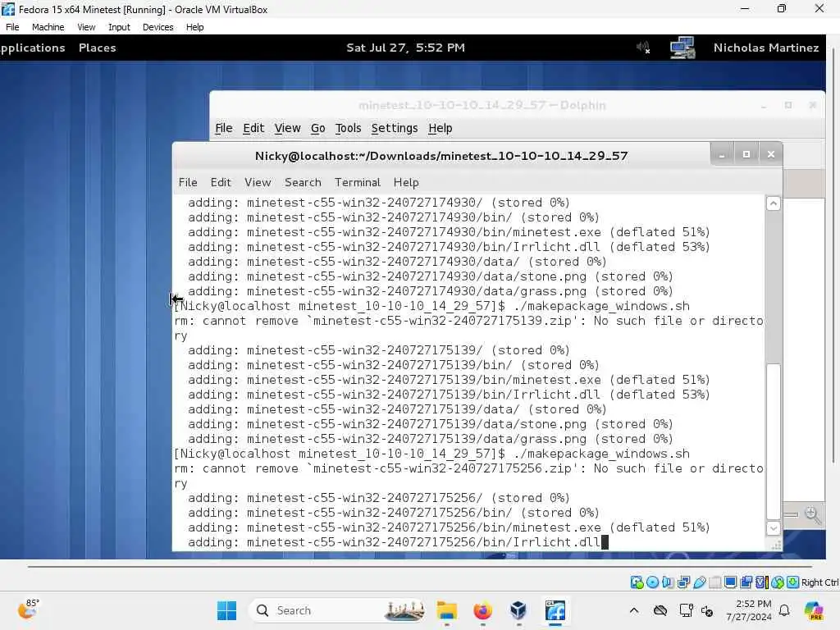Open the VirtualBox View menu
Viewport: 840px width, 630px height.
point(86,27)
